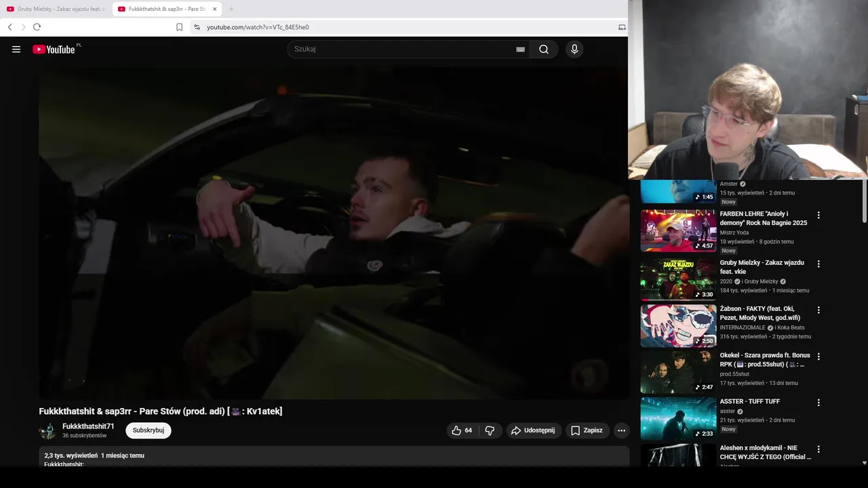Click title 'ASSTER - TUFF TUFF'
This screenshot has height=488, width=868.
(750, 401)
